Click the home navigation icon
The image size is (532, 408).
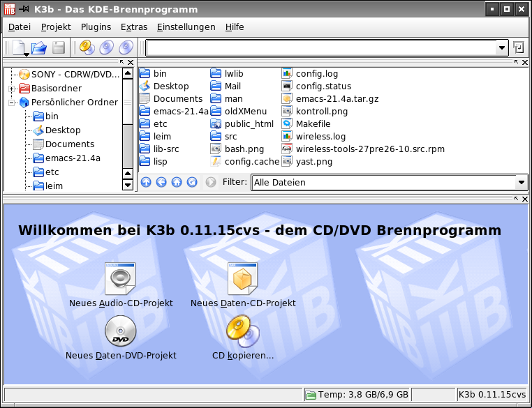point(177,182)
